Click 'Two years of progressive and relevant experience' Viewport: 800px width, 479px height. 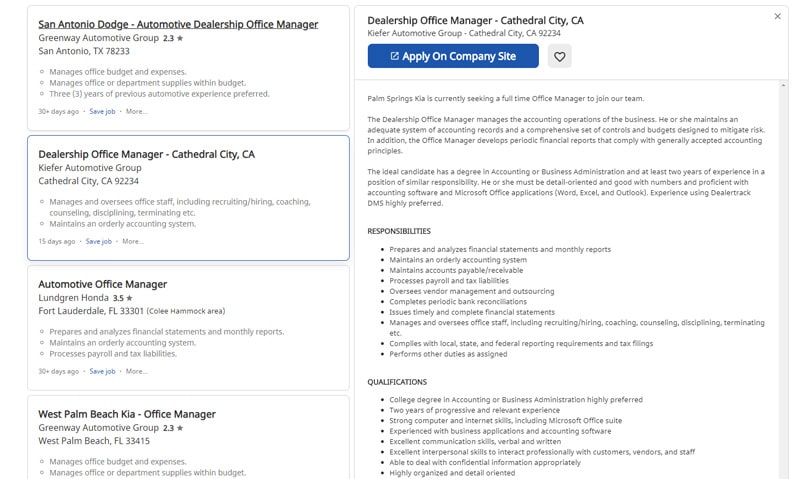pos(474,410)
